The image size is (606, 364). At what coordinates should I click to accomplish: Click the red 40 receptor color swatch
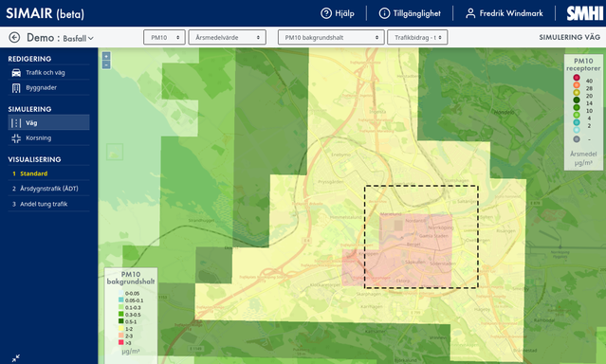(x=577, y=78)
